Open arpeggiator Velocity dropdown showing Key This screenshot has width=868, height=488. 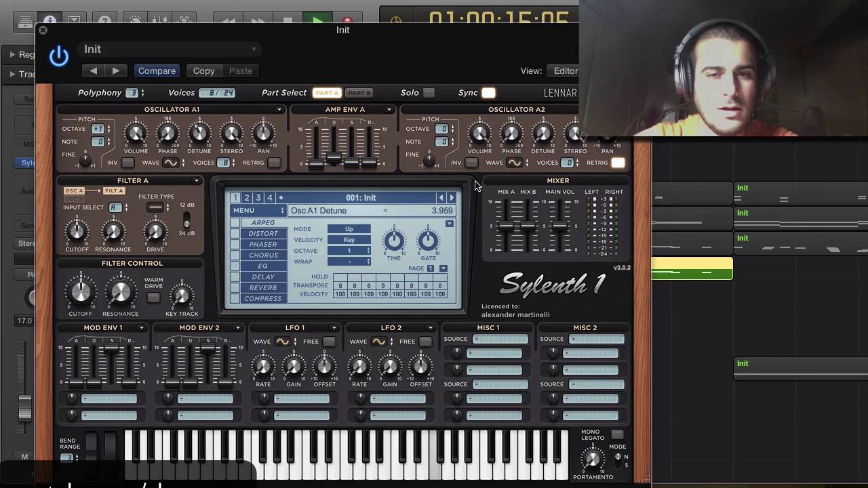[349, 240]
